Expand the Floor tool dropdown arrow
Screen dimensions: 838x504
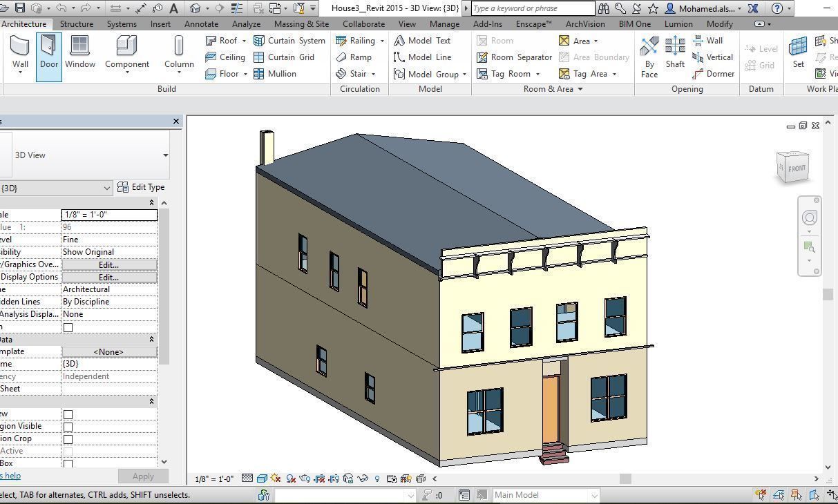(x=245, y=74)
